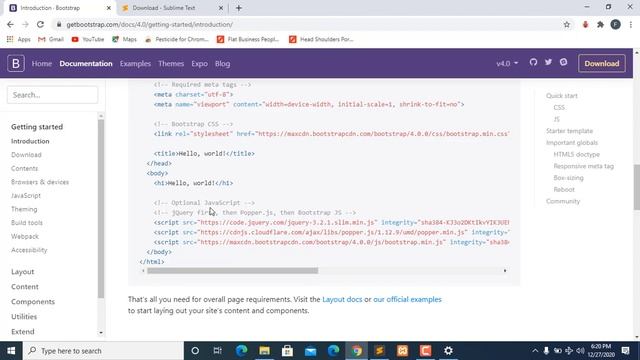The width and height of the screenshot is (640, 360).
Task: View site info lock icon
Action: click(x=59, y=24)
